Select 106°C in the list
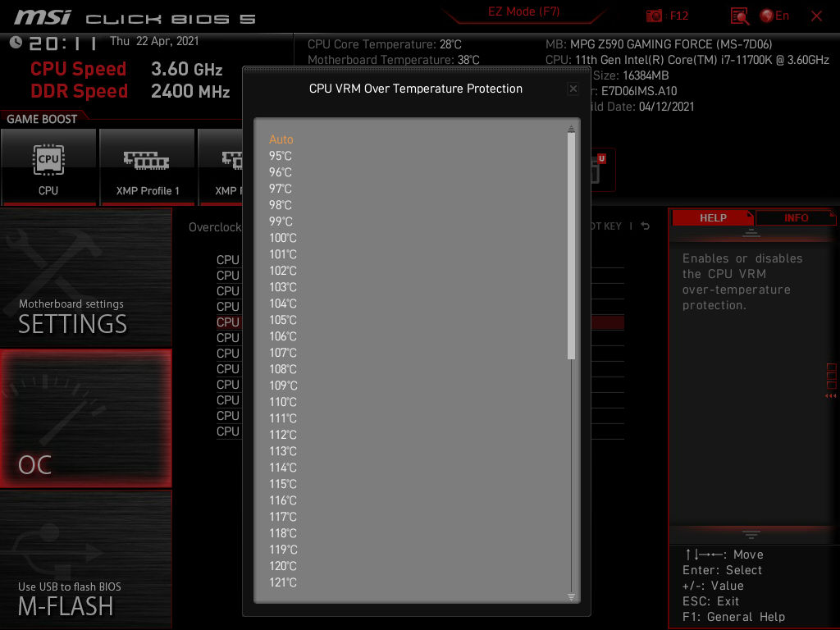 tap(282, 336)
